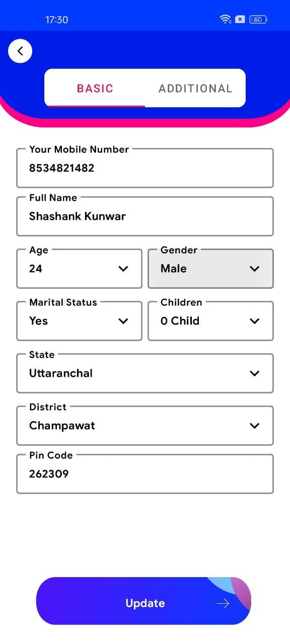290x644 pixels.
Task: Open the Gender dropdown showing Male
Action: coord(210,269)
